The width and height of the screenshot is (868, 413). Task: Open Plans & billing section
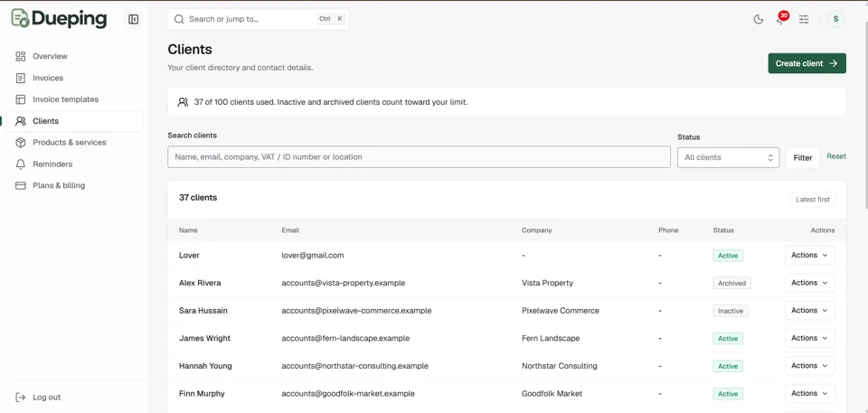(74, 185)
